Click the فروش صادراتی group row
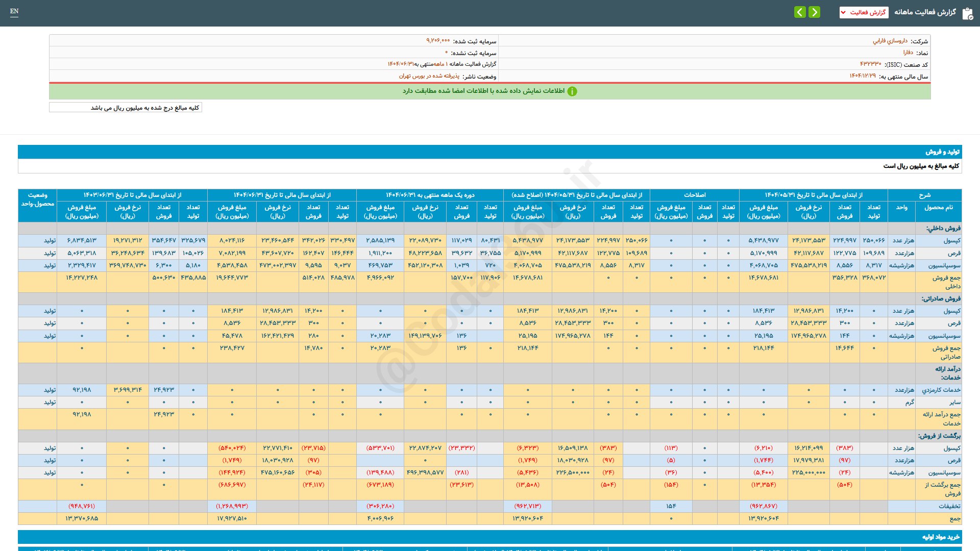980x551 pixels. 940,298
